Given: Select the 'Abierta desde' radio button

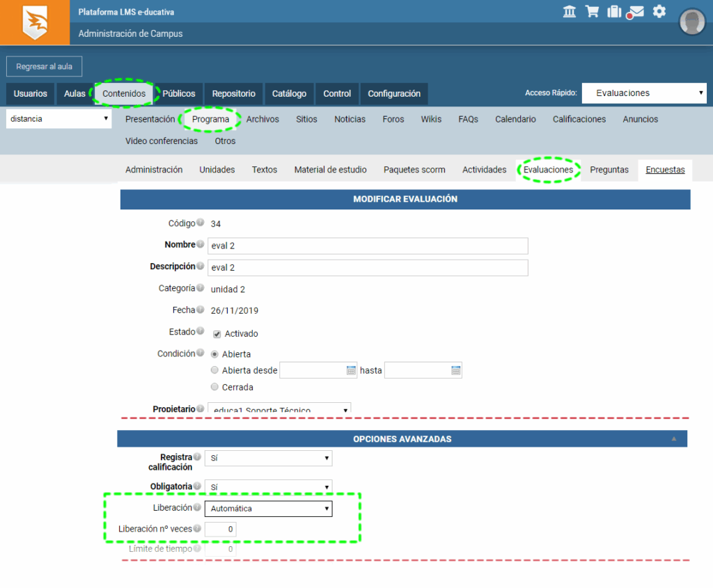Looking at the screenshot, I should coord(214,370).
